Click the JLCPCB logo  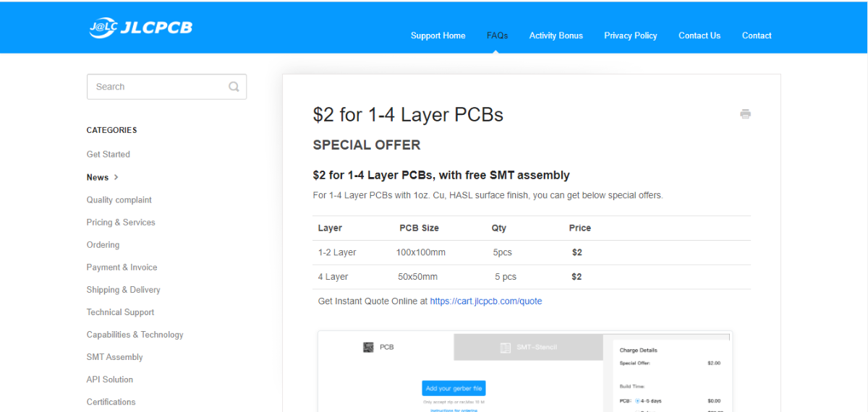[140, 28]
